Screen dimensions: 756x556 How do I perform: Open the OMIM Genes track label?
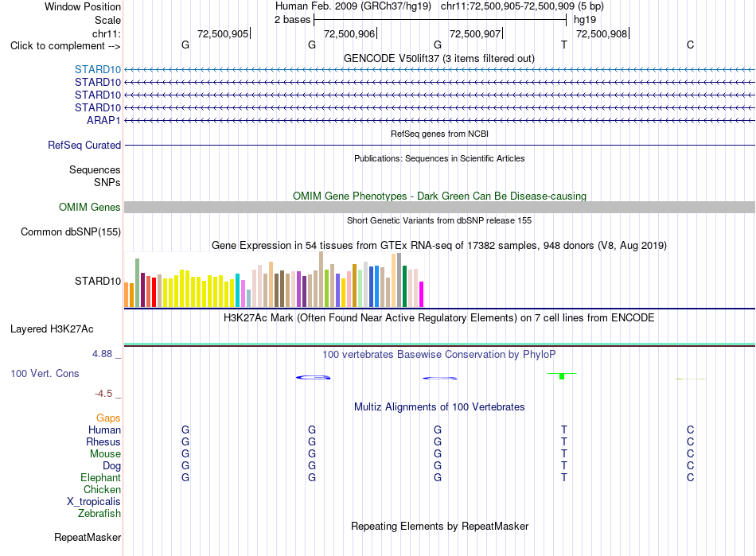[x=90, y=207]
